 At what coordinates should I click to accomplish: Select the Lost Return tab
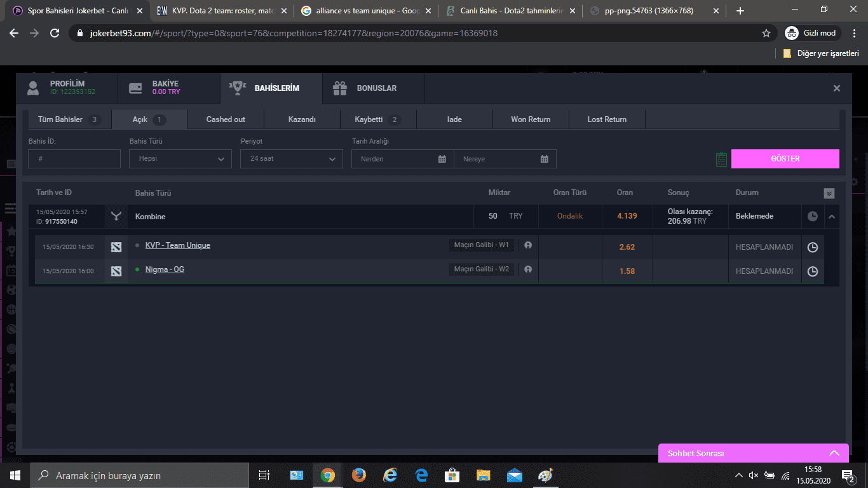coord(607,119)
